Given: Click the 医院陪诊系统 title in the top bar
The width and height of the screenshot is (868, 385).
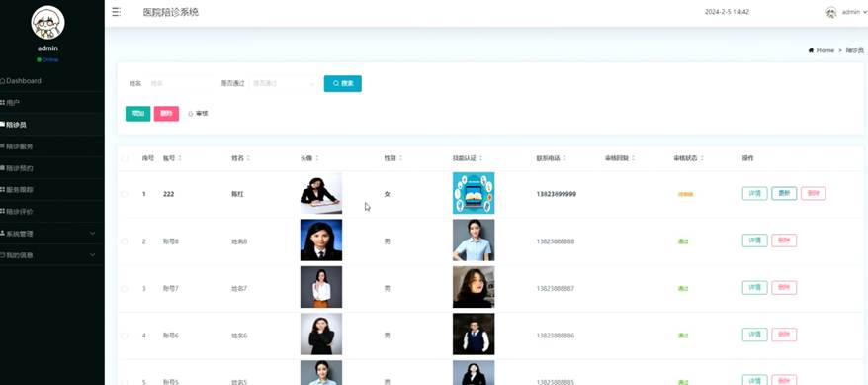Looking at the screenshot, I should point(170,12).
